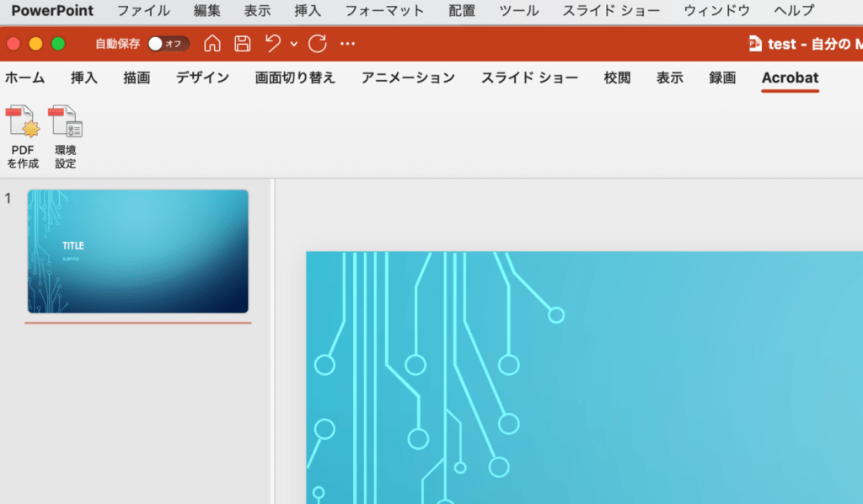Open the 挿入 menu in menu bar
This screenshot has height=504, width=863.
tap(308, 11)
